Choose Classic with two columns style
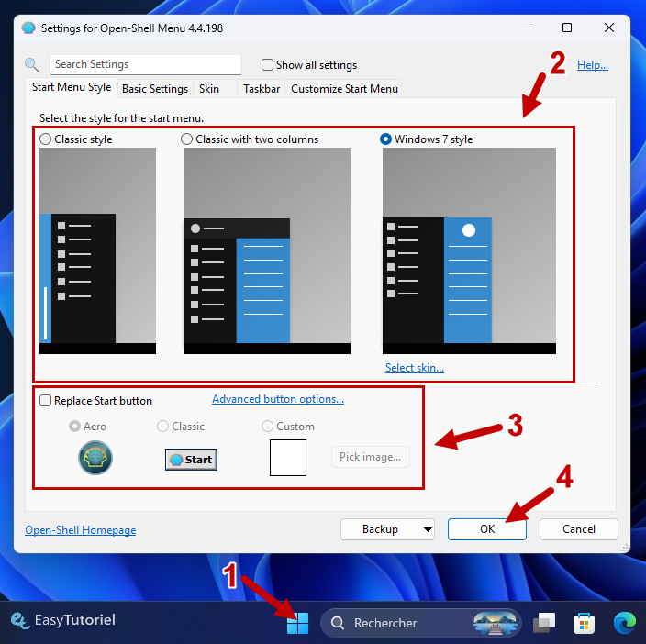Image resolution: width=646 pixels, height=644 pixels. click(x=186, y=139)
